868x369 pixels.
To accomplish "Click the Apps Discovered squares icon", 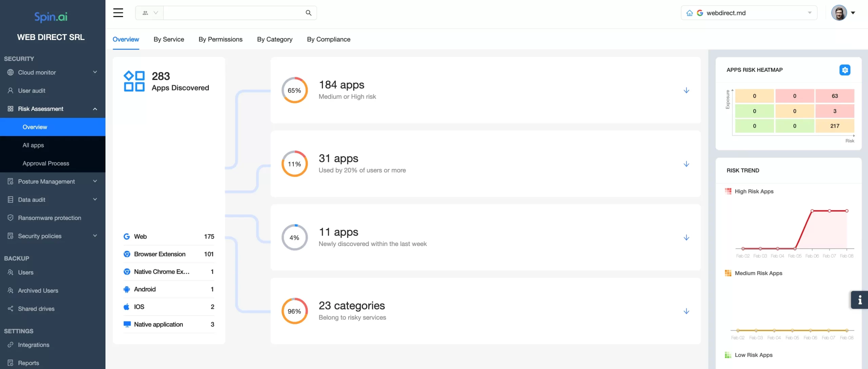I will coord(134,81).
